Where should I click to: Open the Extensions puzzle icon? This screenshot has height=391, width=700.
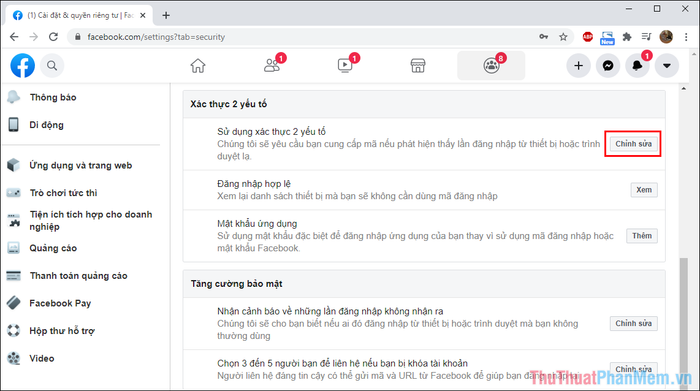(x=627, y=37)
